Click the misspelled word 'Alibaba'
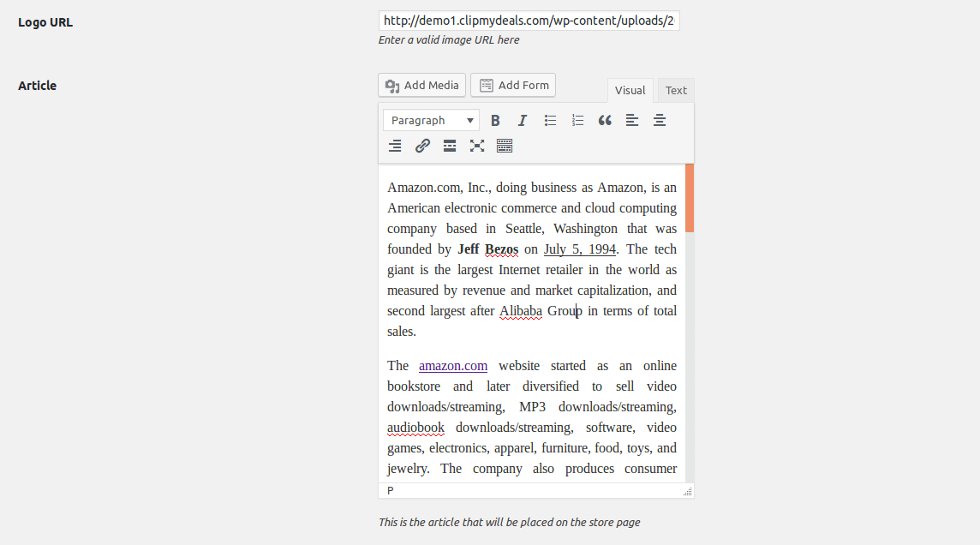The image size is (980, 545). 521,311
